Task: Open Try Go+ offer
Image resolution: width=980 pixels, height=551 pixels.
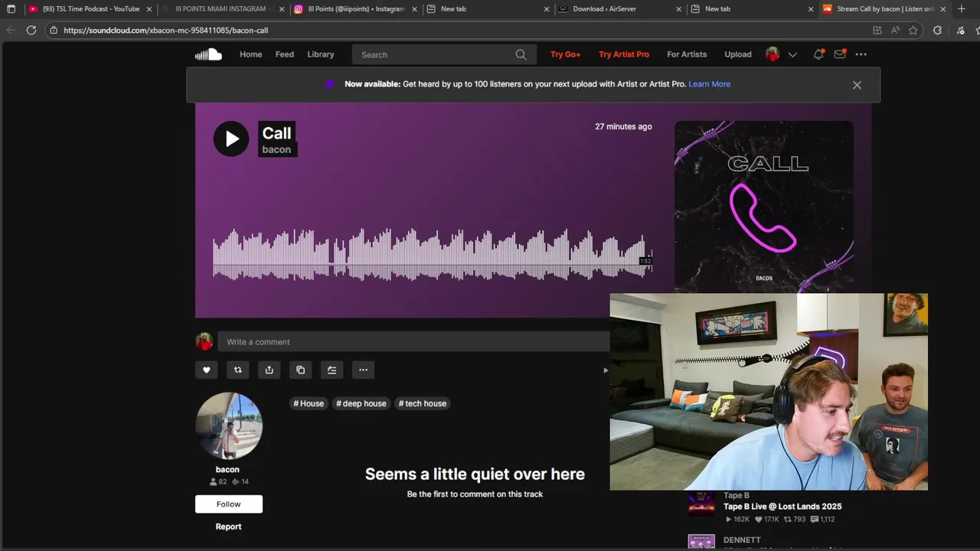Action: click(x=566, y=54)
